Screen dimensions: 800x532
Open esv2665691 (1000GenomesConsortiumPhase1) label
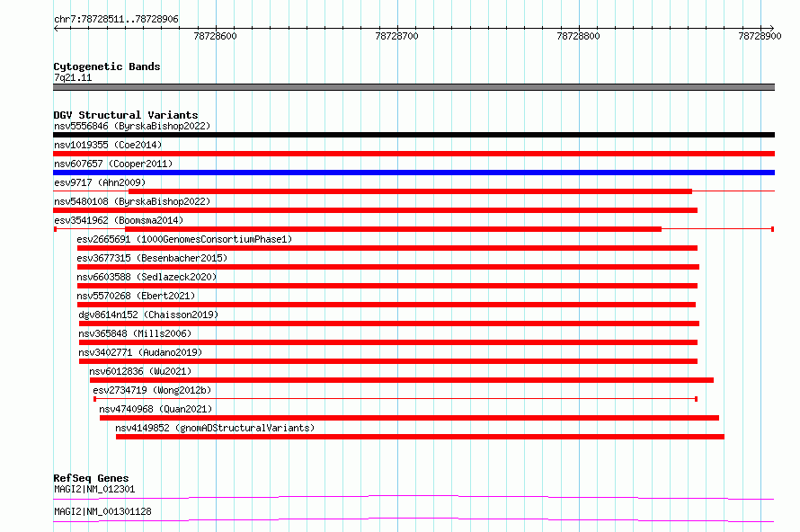click(184, 239)
